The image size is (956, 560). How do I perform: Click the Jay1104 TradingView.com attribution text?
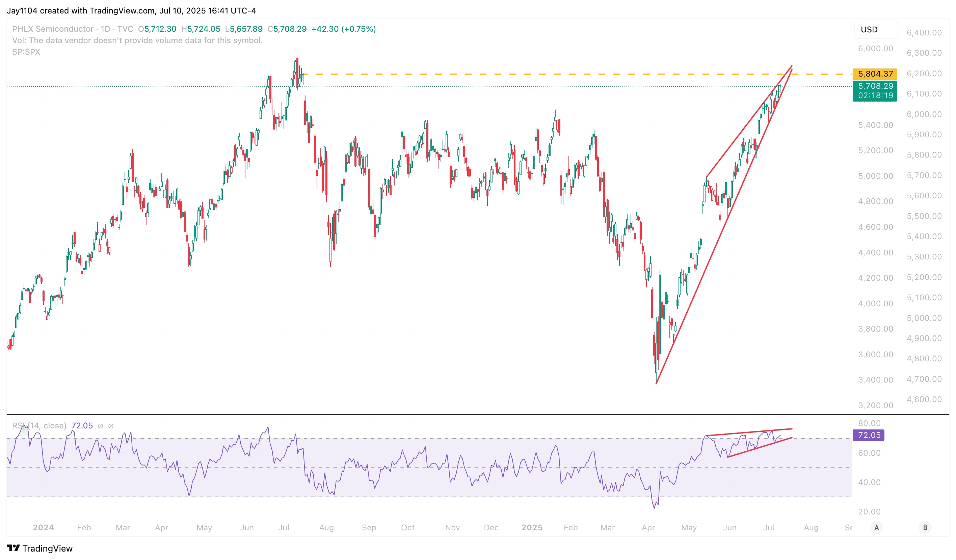tap(131, 10)
